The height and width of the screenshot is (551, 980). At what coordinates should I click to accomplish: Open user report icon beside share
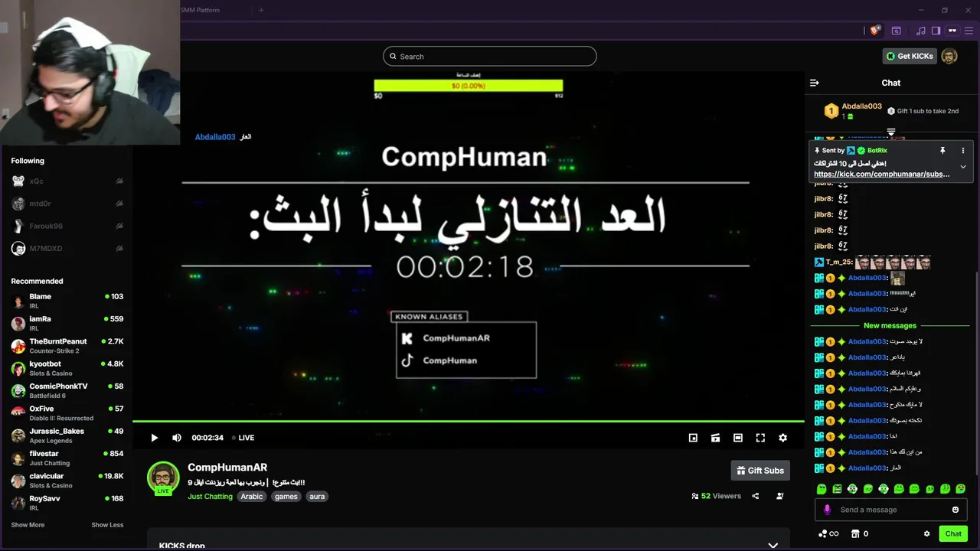click(x=780, y=496)
